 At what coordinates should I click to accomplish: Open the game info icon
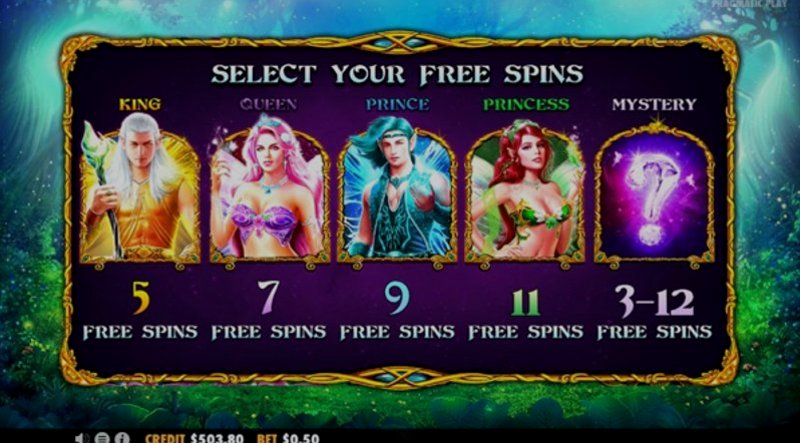[x=121, y=438]
